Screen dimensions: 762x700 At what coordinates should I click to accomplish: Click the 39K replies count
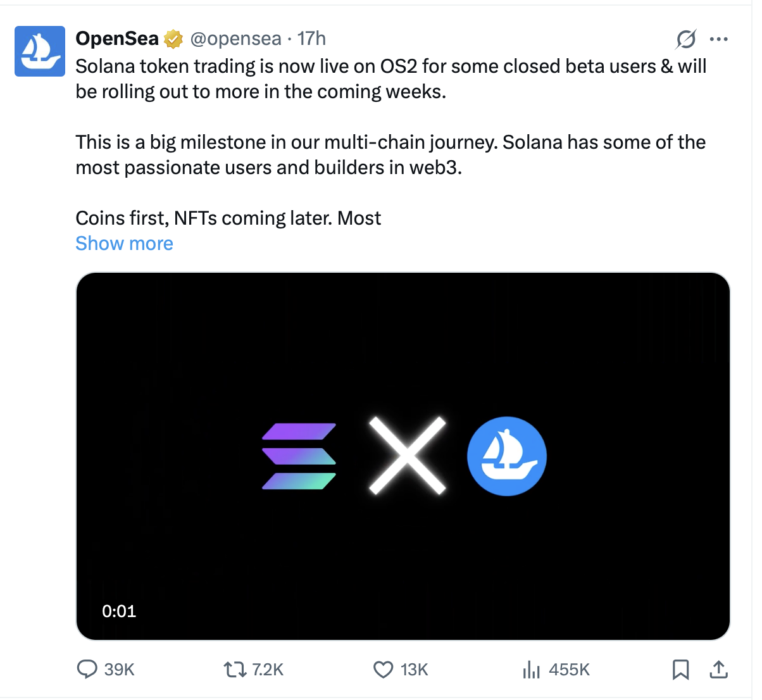coord(120,670)
